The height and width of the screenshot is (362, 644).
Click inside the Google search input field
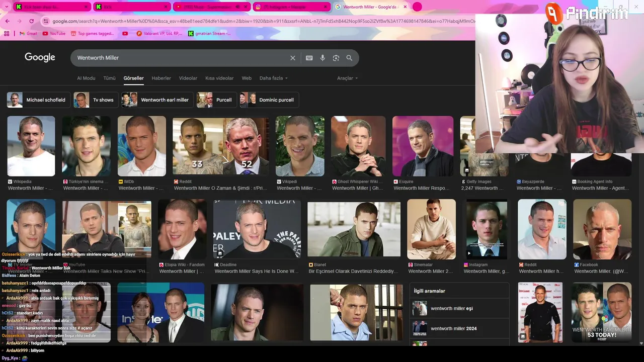[181, 58]
